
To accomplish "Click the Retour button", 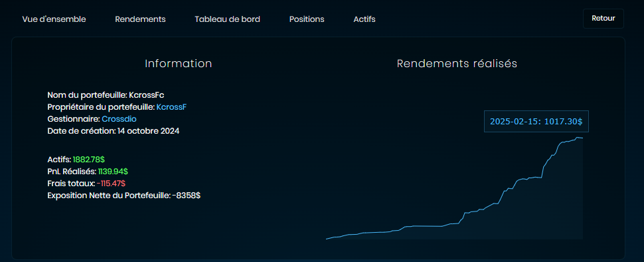I will (x=603, y=19).
